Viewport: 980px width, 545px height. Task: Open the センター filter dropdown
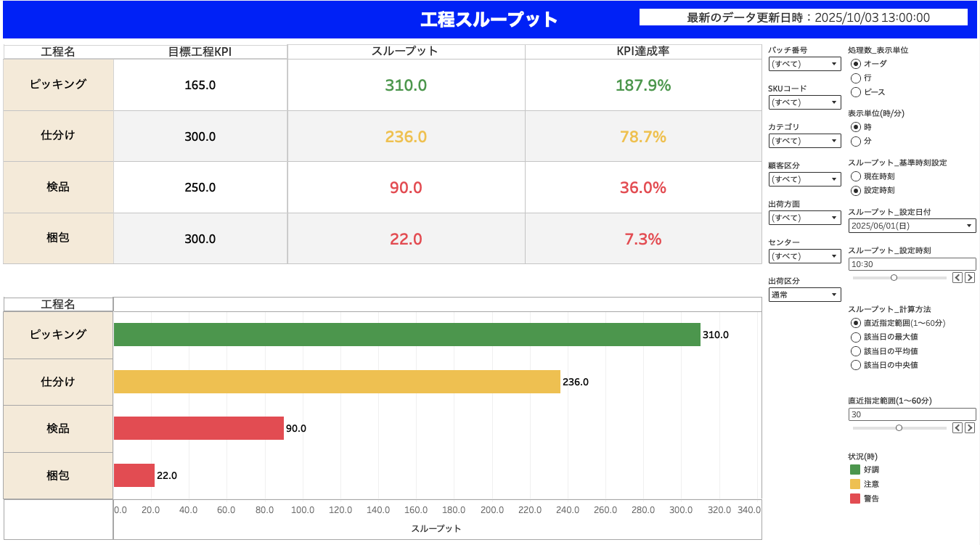(x=804, y=256)
